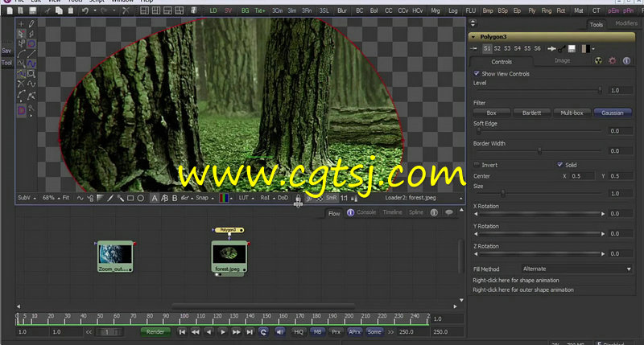Screen dimensions: 644x345
Task: Select the pencil draw-append polygon tool
Action: pyautogui.click(x=31, y=24)
